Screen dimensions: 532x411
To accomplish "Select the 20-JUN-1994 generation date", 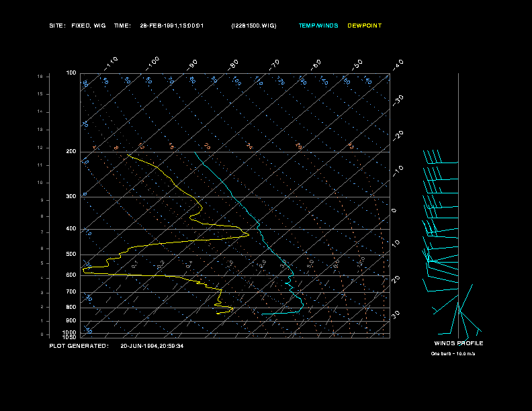I will (x=152, y=346).
